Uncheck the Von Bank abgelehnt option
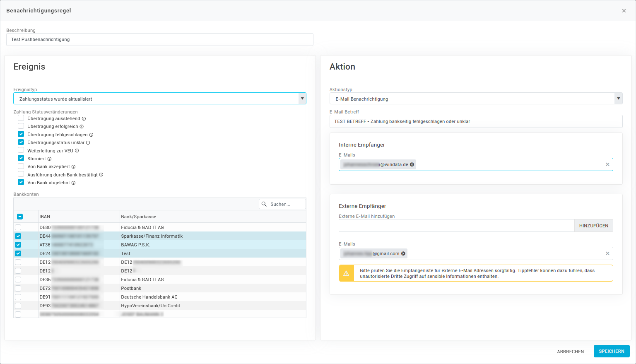This screenshot has height=364, width=636. [21, 182]
